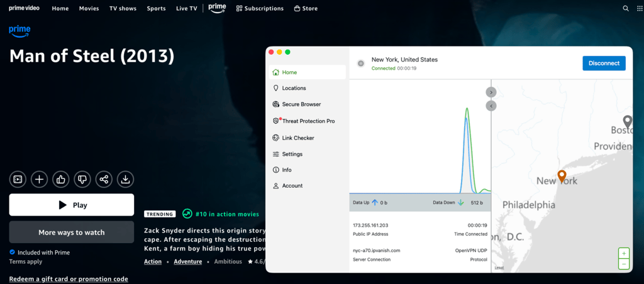
Task: Click the New York, United States location title
Action: 404,60
